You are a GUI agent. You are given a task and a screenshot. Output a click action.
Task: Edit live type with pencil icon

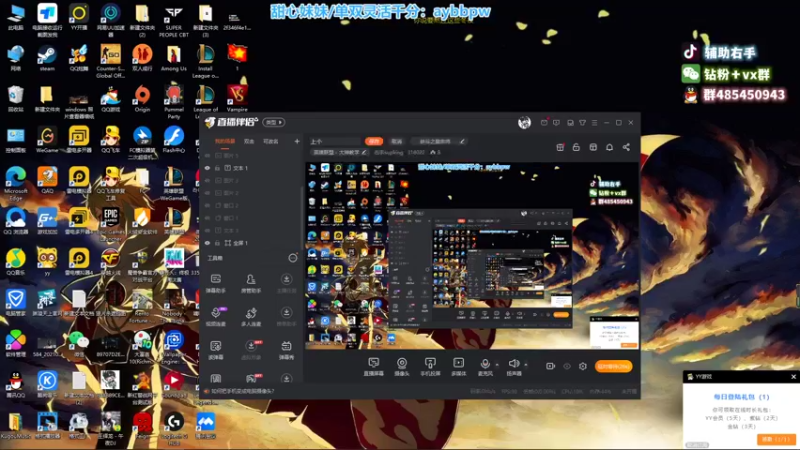(364, 152)
